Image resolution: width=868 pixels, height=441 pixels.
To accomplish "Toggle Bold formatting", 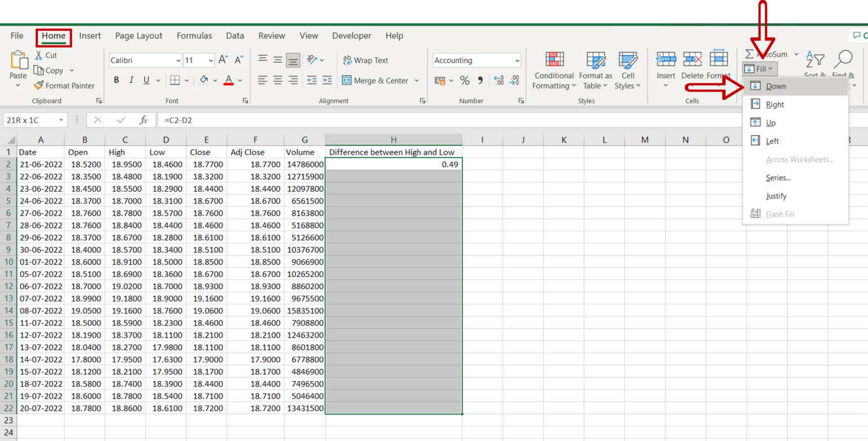I will coord(116,80).
